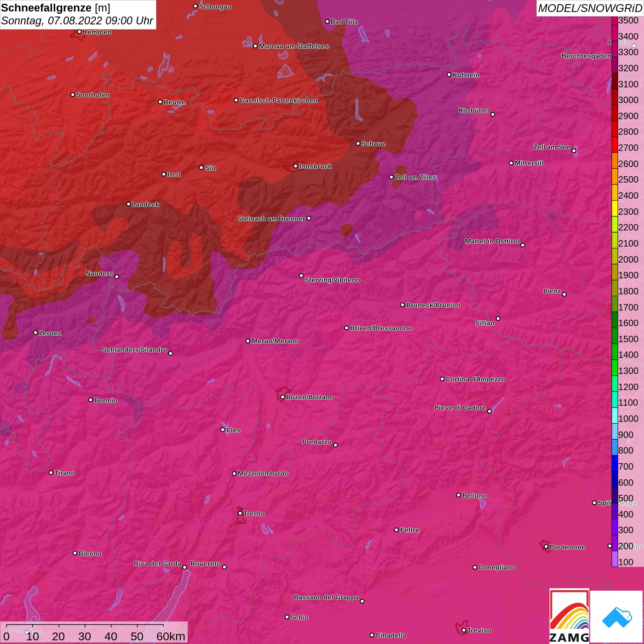Click the Predazzo marker dot
This screenshot has height=644, width=644.
point(335,445)
